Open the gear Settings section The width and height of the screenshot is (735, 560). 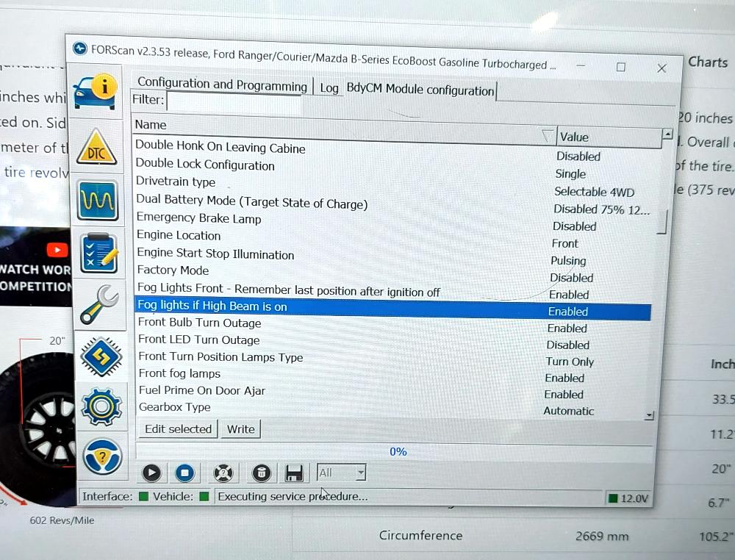pos(101,406)
